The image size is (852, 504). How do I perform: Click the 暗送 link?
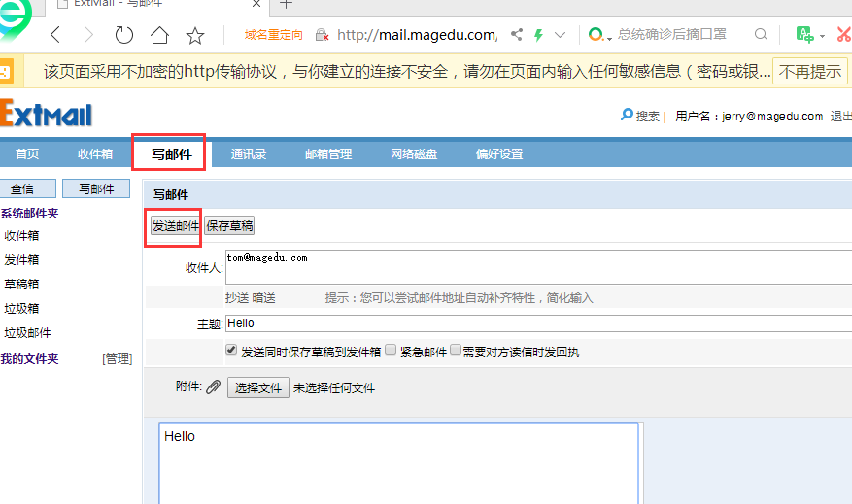(x=263, y=297)
